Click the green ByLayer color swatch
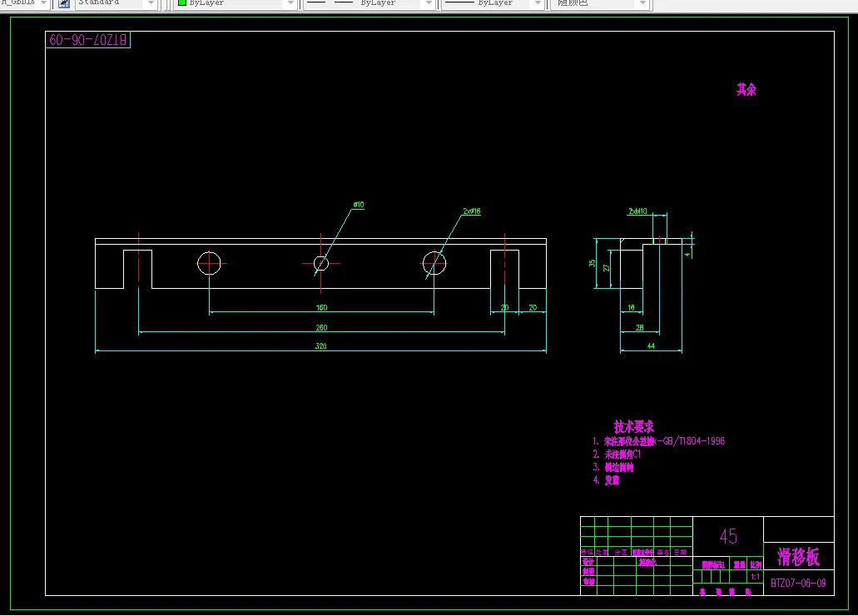The width and height of the screenshot is (858, 616). (x=182, y=2)
